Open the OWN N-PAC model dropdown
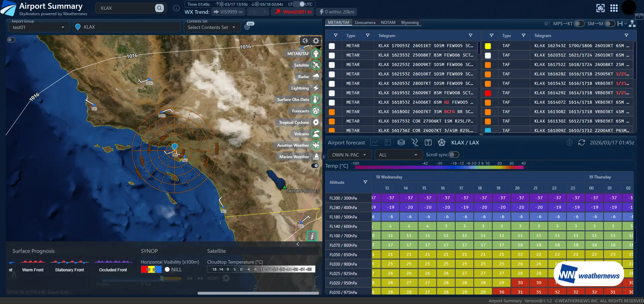644x304 pixels. click(x=349, y=155)
